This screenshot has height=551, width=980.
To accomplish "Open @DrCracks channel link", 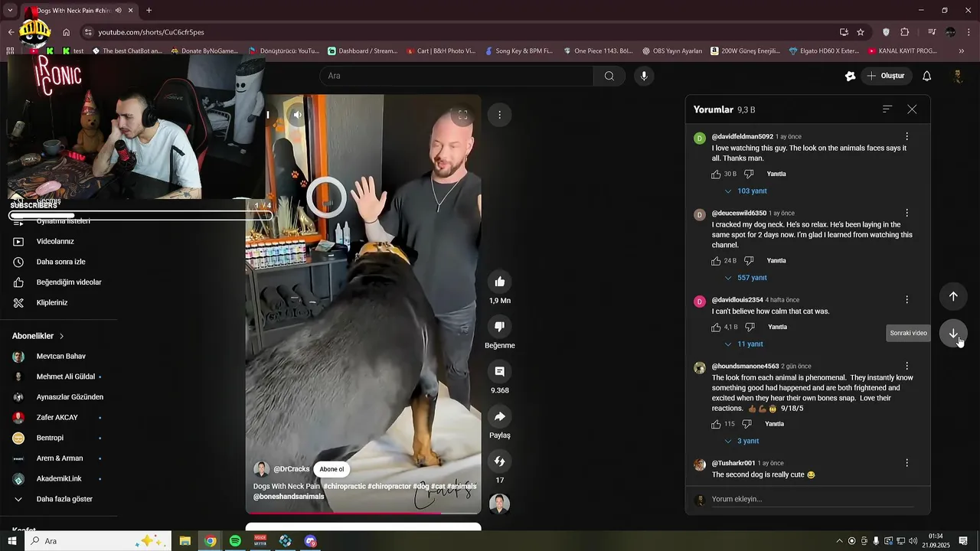I will pyautogui.click(x=292, y=469).
